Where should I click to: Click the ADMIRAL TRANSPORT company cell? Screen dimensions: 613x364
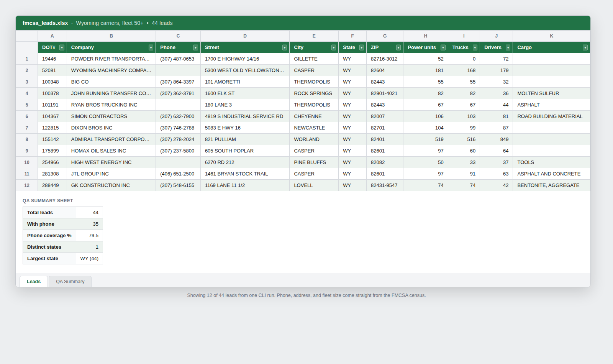[111, 139]
